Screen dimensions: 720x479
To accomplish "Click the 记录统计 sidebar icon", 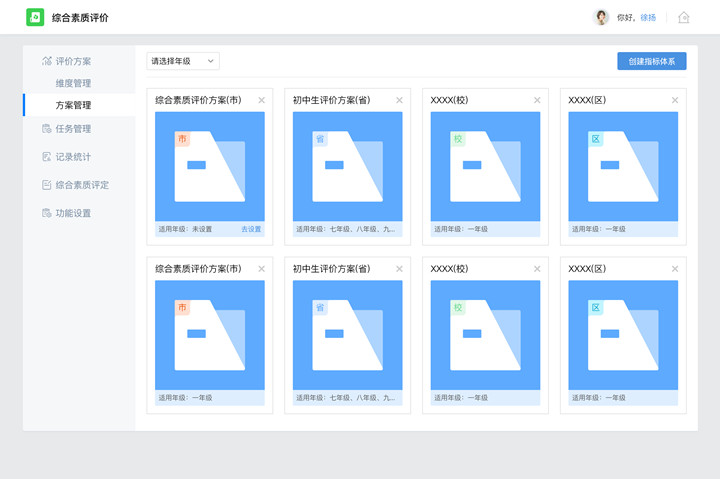I will [x=47, y=157].
